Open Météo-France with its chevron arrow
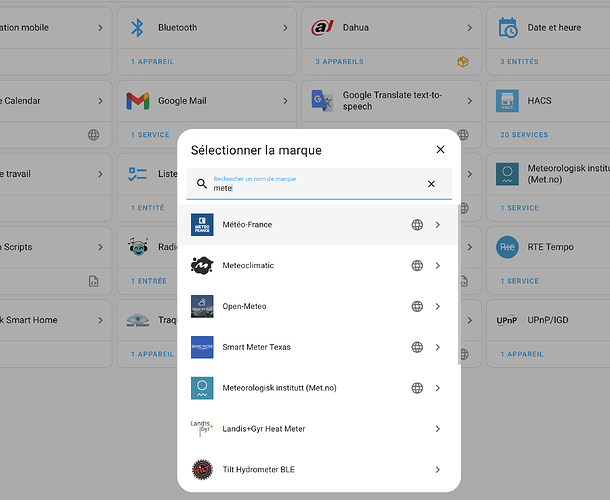Screen dimensions: 610x500 (438, 225)
